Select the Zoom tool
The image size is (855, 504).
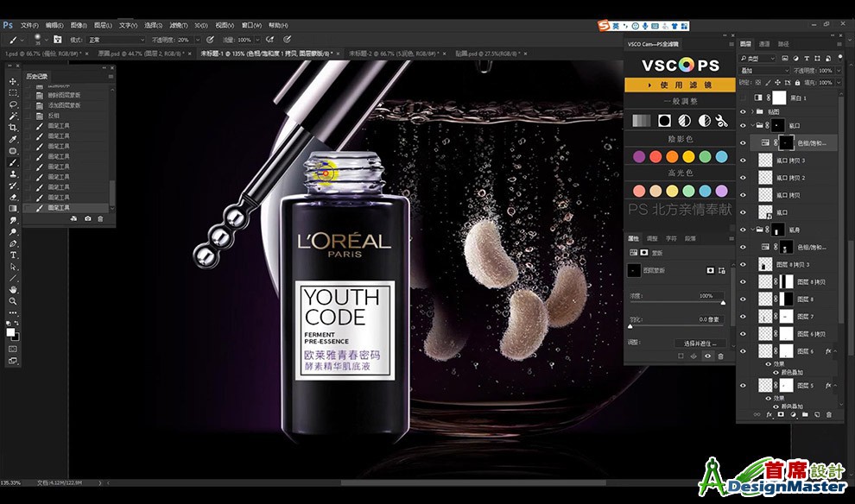[x=13, y=301]
